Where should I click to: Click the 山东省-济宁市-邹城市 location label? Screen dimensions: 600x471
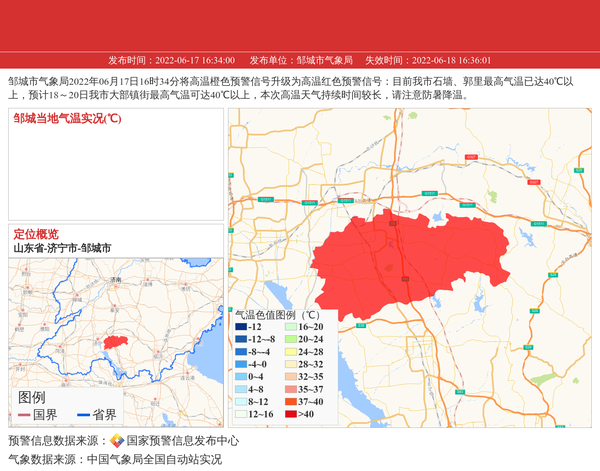pos(62,248)
